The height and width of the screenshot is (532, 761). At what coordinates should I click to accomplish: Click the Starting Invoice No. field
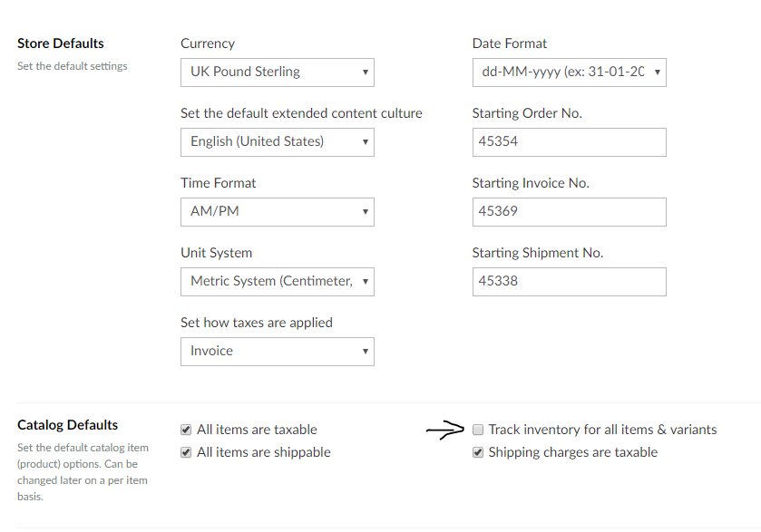click(570, 212)
